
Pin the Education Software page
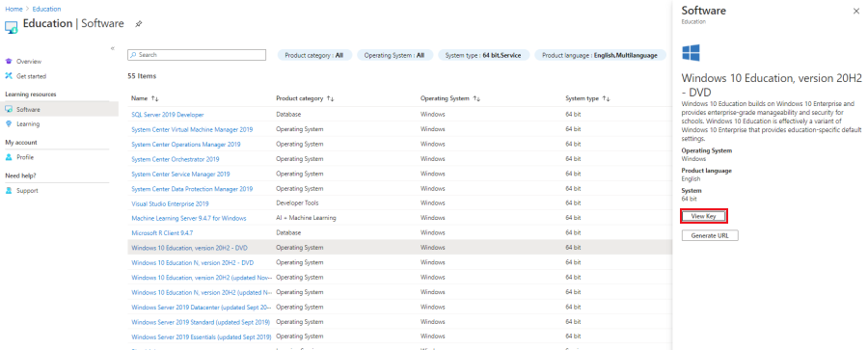(x=138, y=24)
